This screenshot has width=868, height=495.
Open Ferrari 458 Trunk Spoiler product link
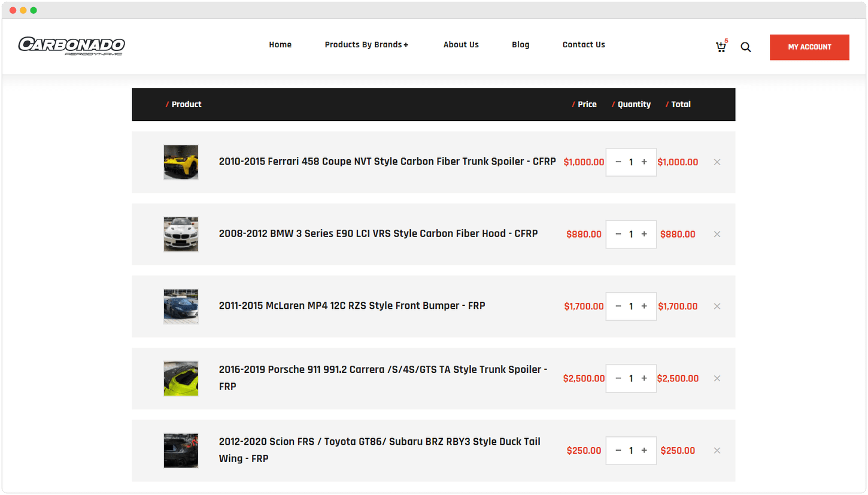(387, 162)
